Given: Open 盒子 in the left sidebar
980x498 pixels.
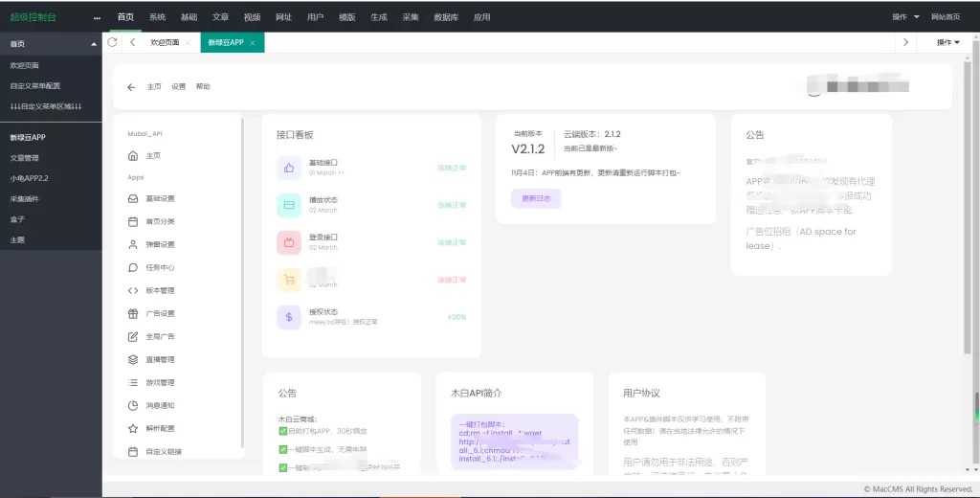Looking at the screenshot, I should [17, 219].
